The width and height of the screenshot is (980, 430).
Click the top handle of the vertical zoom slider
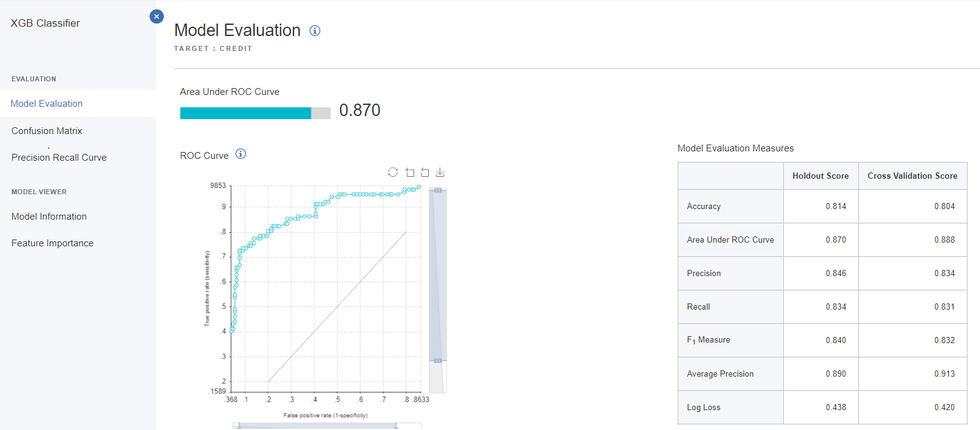438,190
